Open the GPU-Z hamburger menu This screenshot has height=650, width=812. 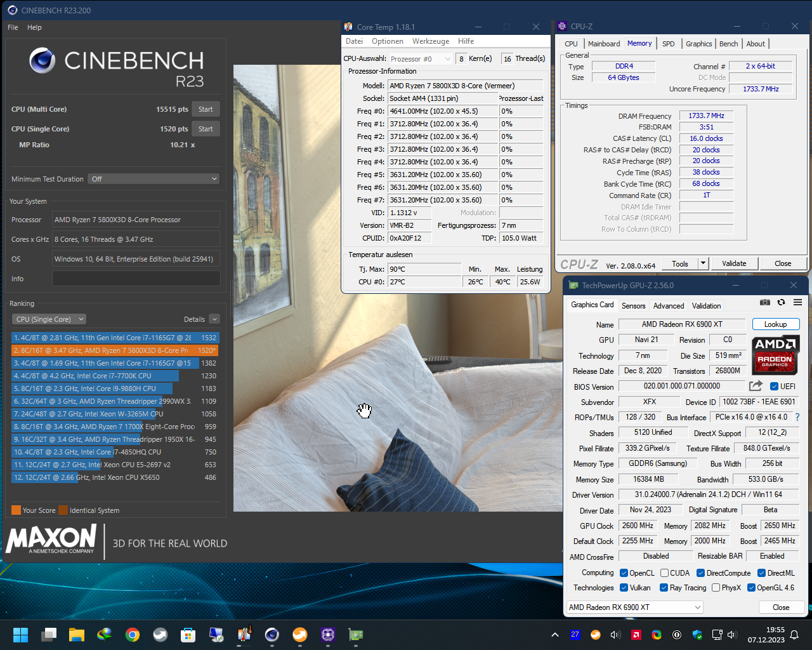point(798,302)
